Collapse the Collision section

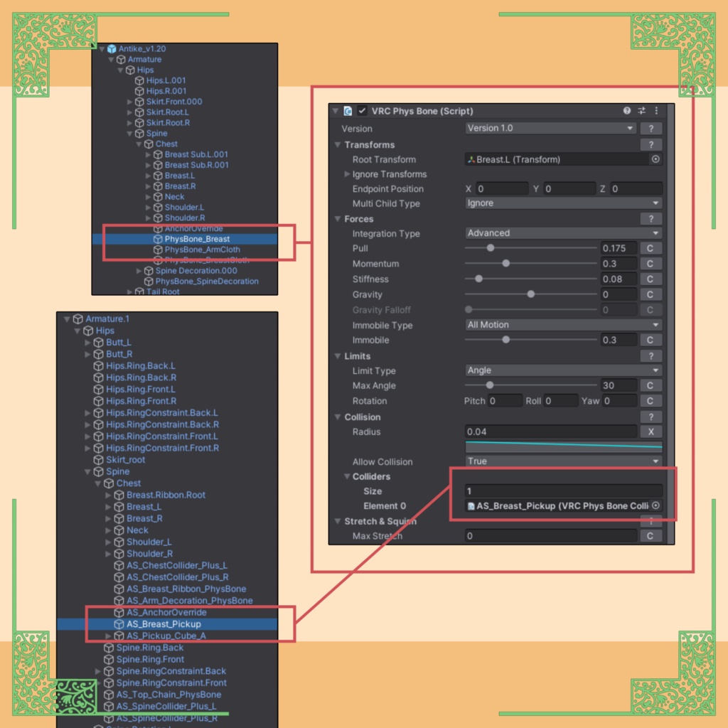pos(338,417)
